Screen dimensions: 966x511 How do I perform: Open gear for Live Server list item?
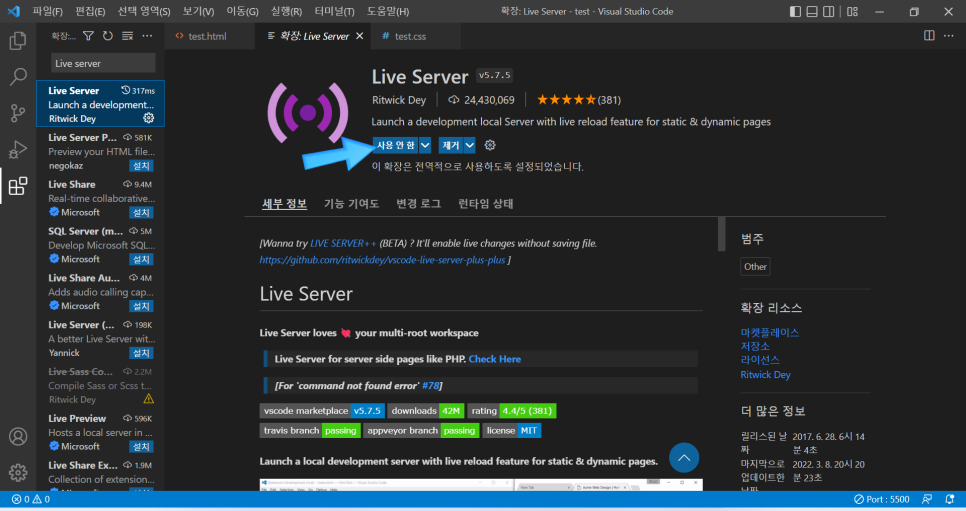(148, 118)
